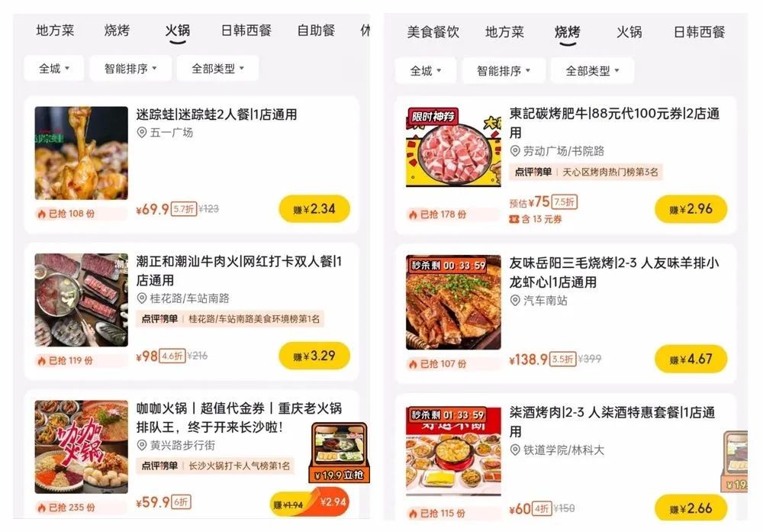Screen dimensions: 763x532
Task: Expand the 智能排序 dropdown in the right panel
Action: 503,71
